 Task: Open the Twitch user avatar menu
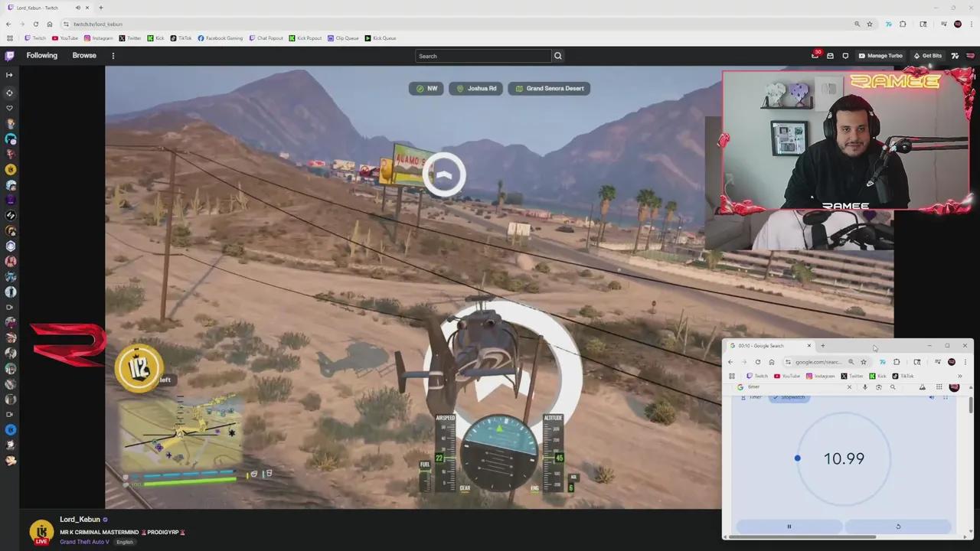coord(970,56)
